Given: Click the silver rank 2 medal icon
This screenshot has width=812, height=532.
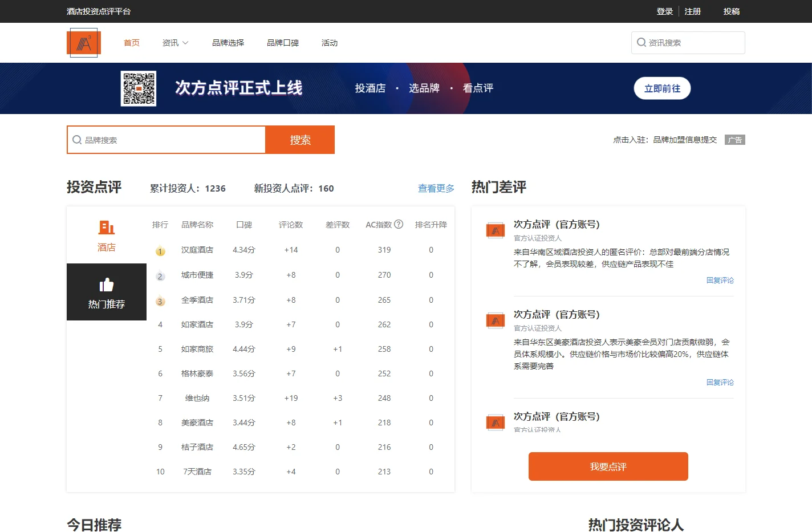Looking at the screenshot, I should 160,276.
